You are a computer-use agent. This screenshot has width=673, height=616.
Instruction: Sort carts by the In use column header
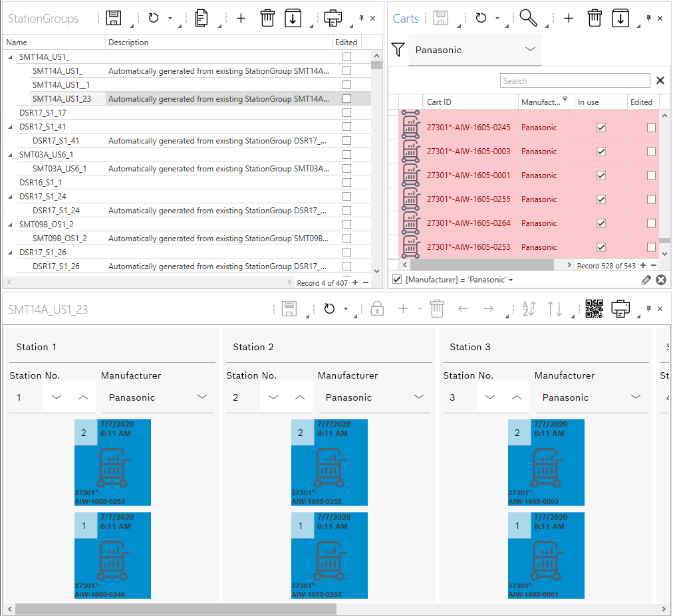(600, 102)
